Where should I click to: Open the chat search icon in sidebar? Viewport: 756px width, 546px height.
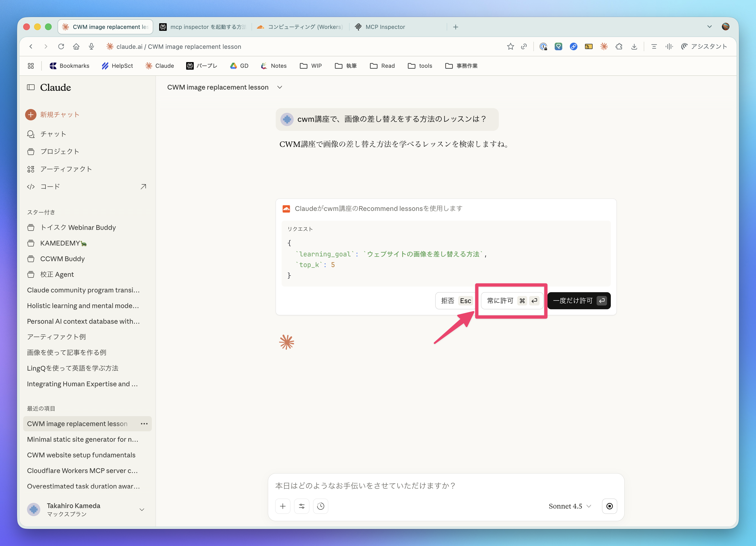[31, 134]
